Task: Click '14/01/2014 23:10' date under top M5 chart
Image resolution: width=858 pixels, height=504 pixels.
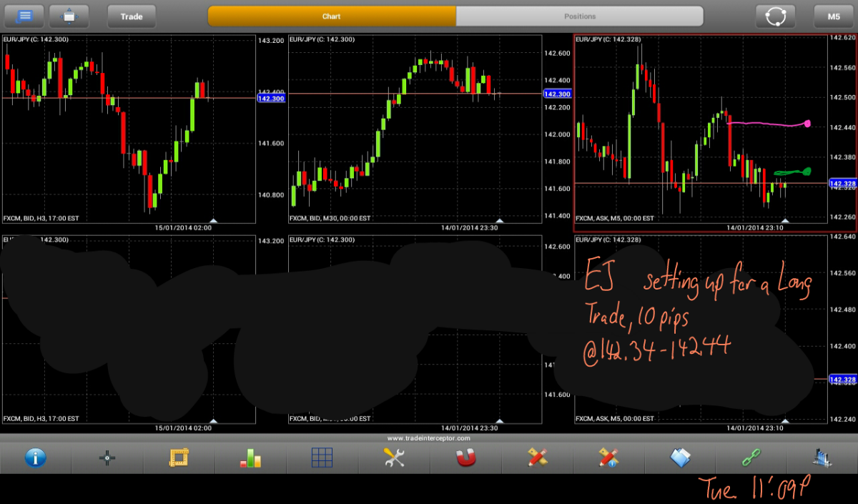Action: 755,228
